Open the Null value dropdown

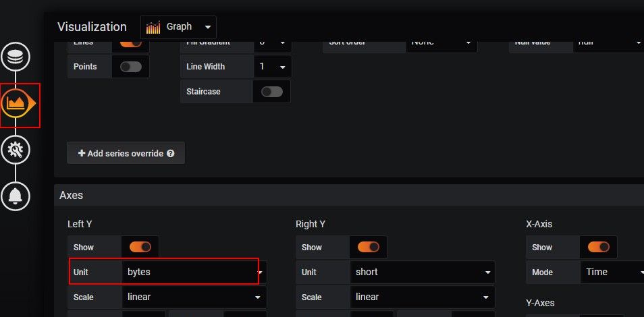click(x=608, y=45)
